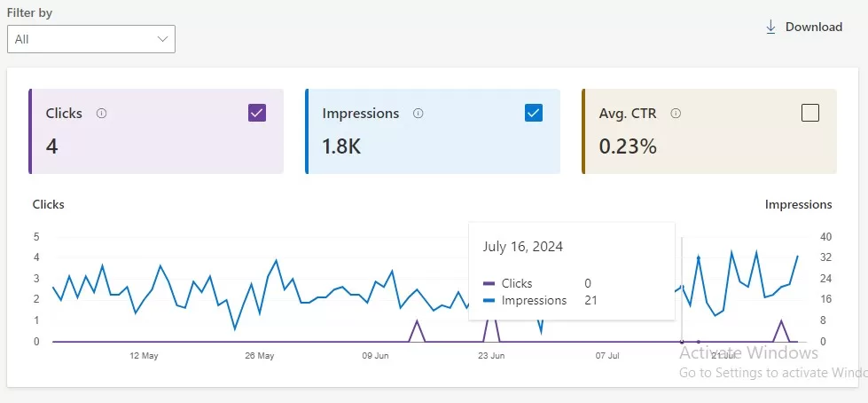Click the 26 May date label
Viewport: 868px width, 403px height.
260,356
